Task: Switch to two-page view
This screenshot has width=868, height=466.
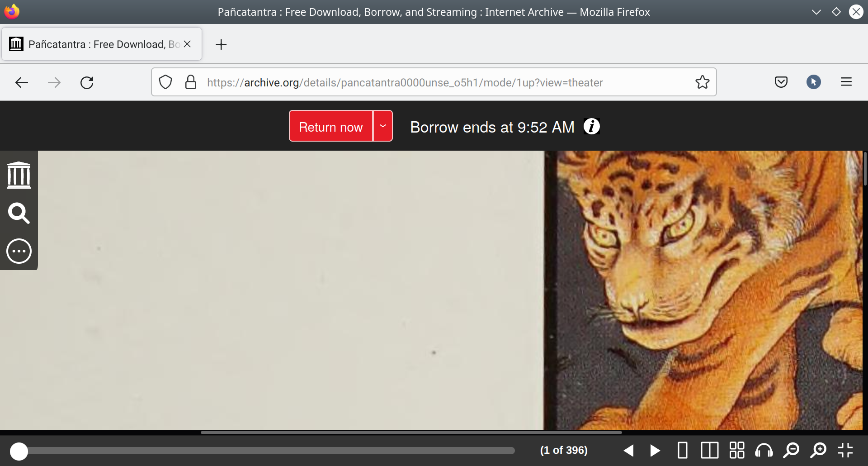Action: [x=709, y=451]
